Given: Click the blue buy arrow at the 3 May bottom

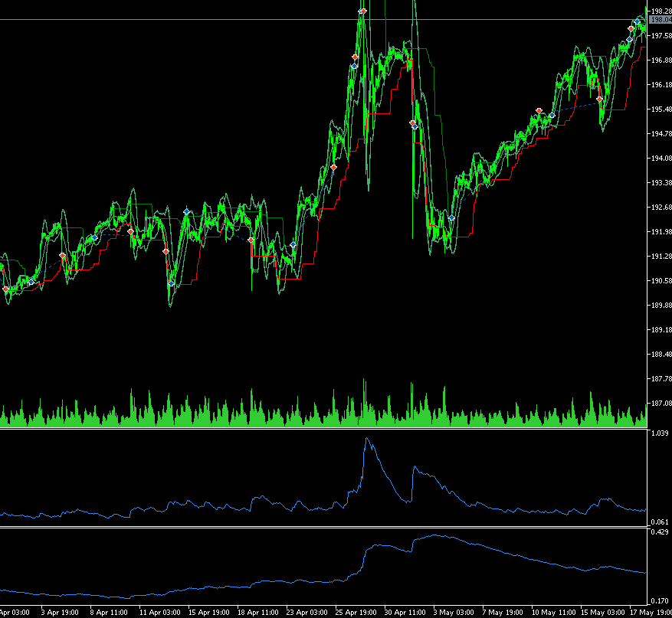Looking at the screenshot, I should [452, 217].
